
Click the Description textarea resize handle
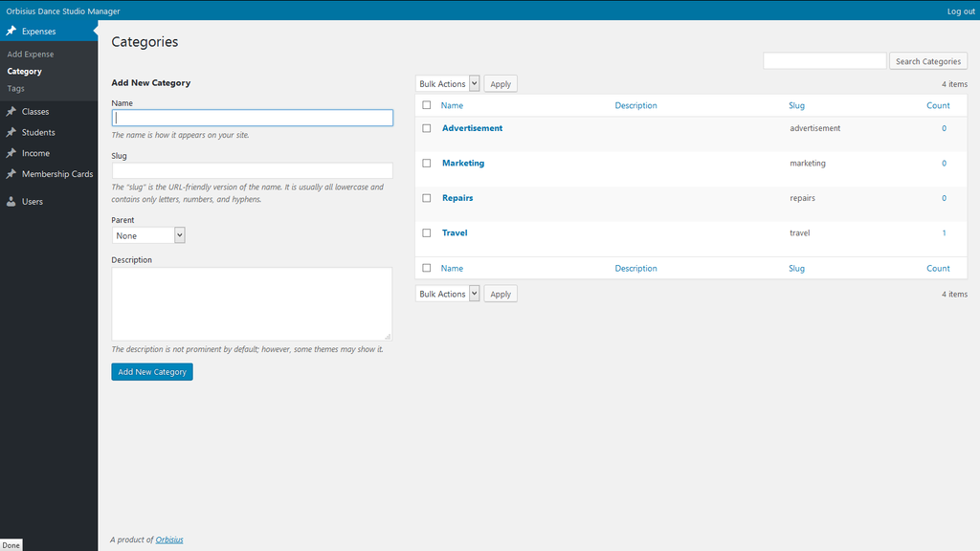click(x=388, y=337)
